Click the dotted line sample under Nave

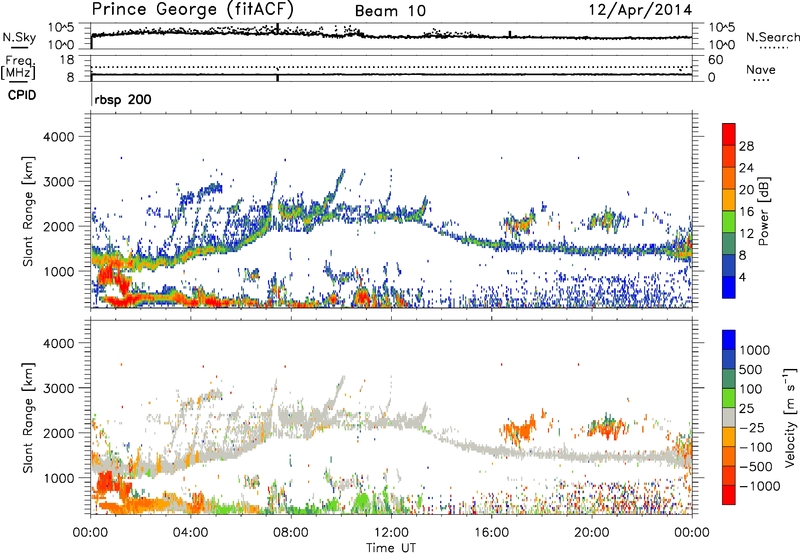coord(761,81)
